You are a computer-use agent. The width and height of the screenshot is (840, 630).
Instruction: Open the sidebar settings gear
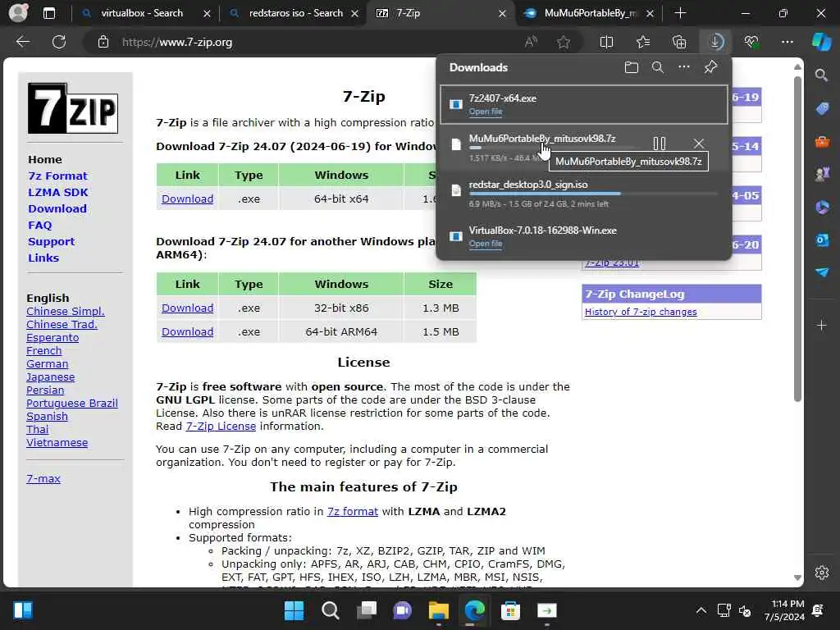(822, 573)
